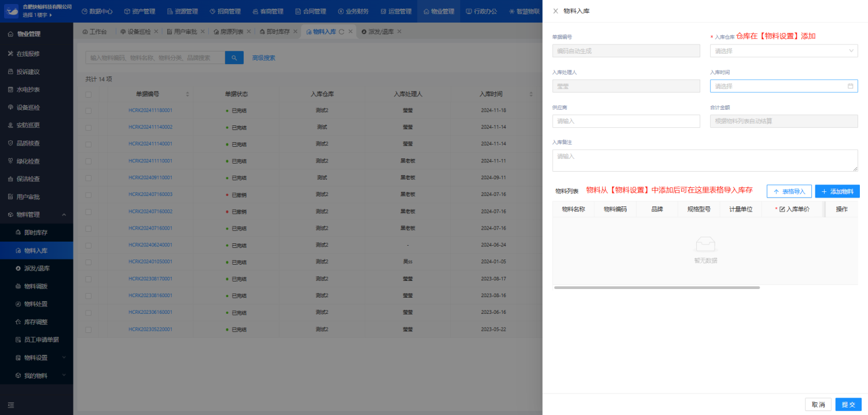Check the row HCRK202411140002 checkbox

point(89,127)
